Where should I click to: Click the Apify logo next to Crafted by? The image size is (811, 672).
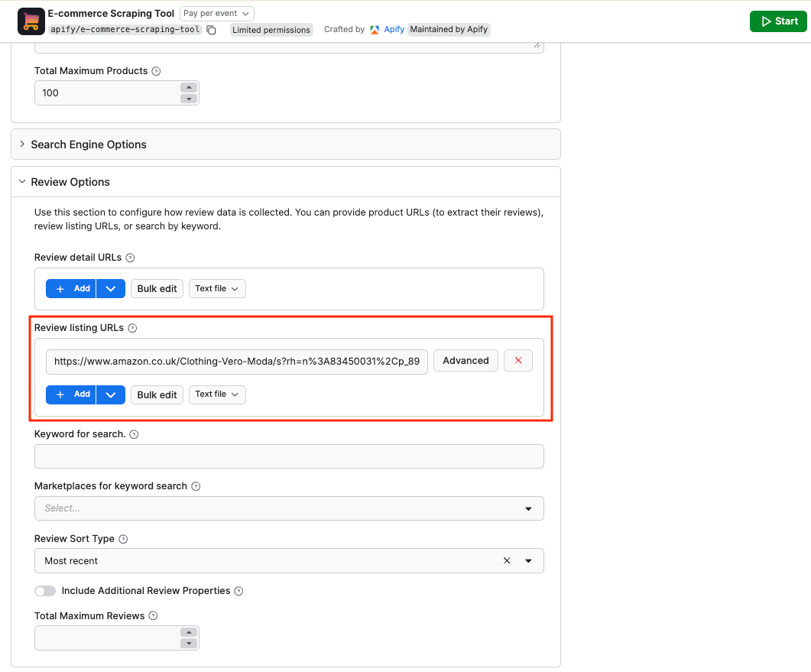click(375, 29)
